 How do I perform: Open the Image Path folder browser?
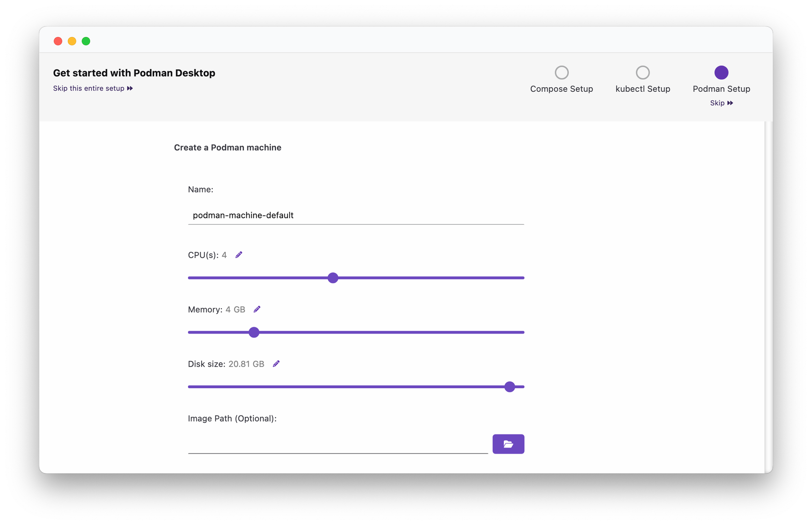[508, 444]
